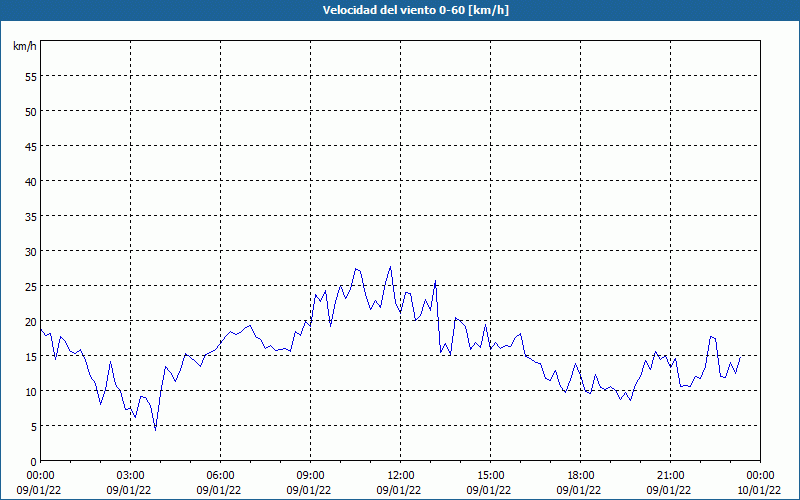Screen dimensions: 800x500
Task: Click the 09/01/22 date under the first 00:00
Action: [x=39, y=490]
